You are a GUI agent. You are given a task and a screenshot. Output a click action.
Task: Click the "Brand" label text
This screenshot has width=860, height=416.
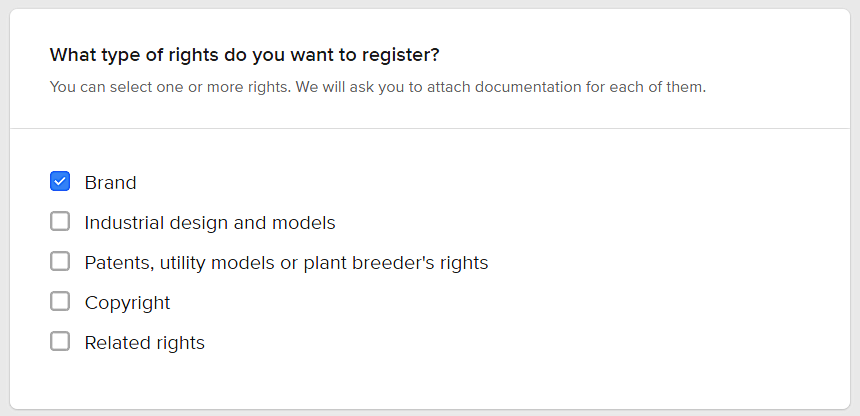point(110,183)
